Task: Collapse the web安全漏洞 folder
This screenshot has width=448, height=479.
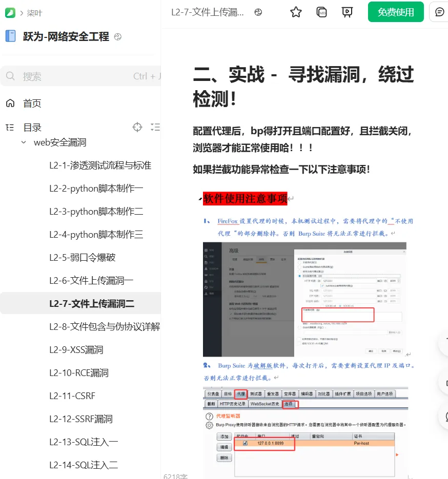Action: tap(24, 142)
